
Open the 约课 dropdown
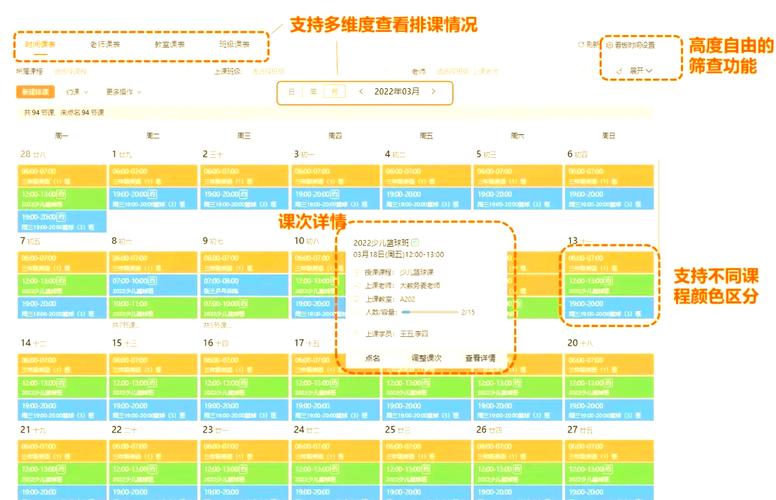[77, 92]
